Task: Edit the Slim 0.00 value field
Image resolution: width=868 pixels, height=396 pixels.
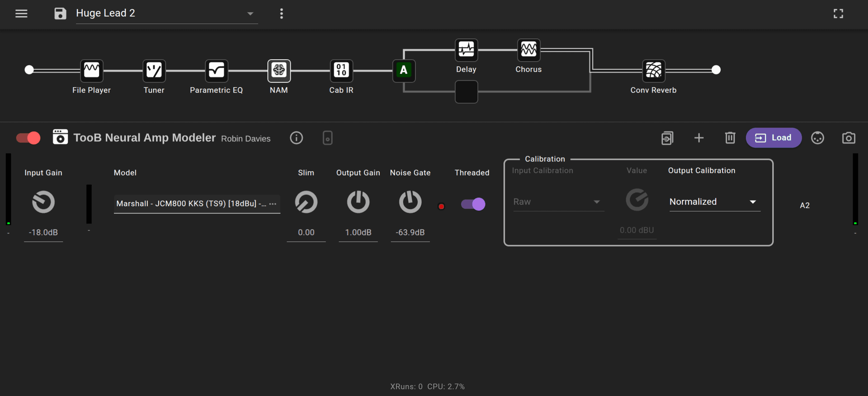Action: (x=306, y=233)
